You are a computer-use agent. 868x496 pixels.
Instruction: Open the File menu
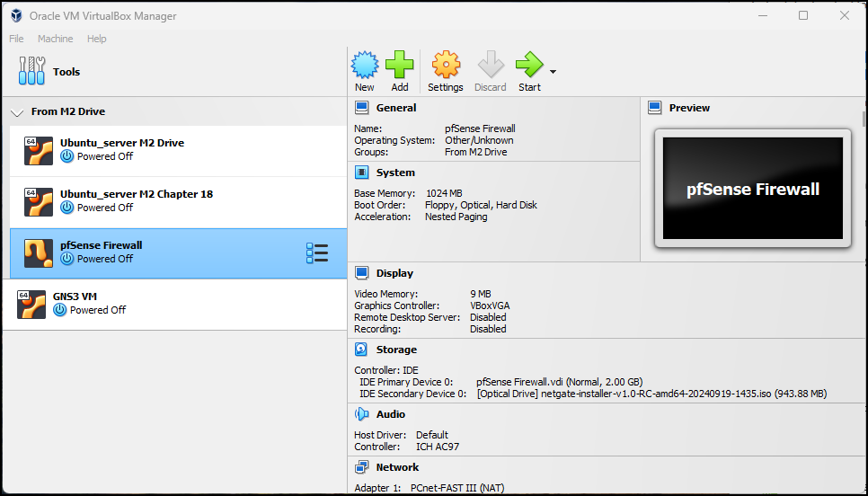[x=16, y=39]
